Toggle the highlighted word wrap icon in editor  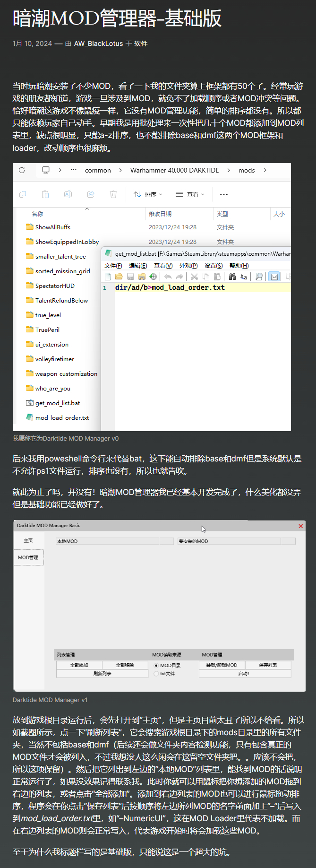click(274, 277)
